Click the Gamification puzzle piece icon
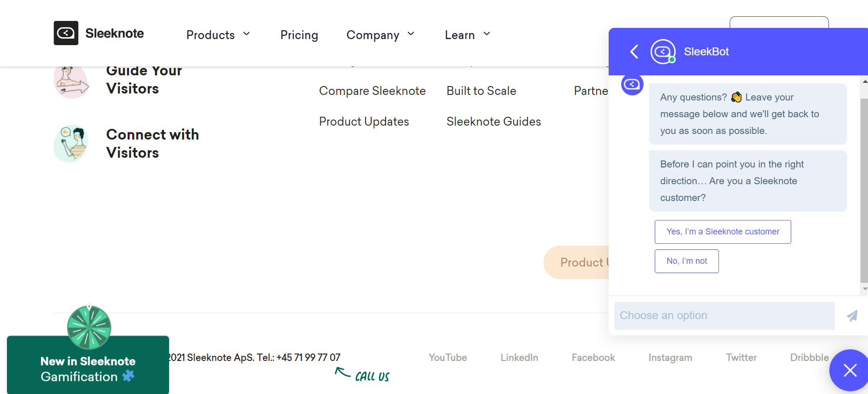 [129, 376]
